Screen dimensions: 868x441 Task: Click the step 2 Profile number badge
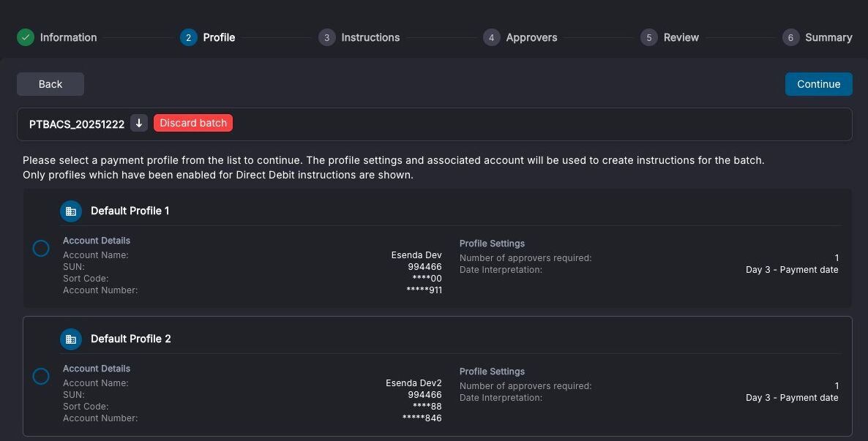[x=189, y=37]
